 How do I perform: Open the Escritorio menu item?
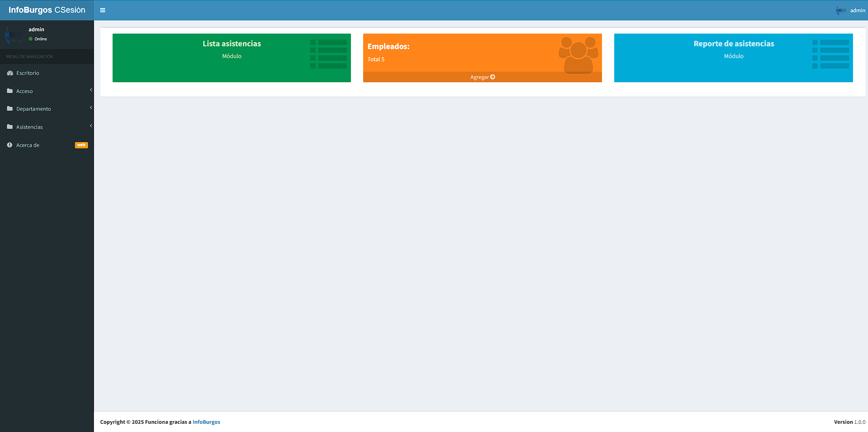pyautogui.click(x=28, y=73)
